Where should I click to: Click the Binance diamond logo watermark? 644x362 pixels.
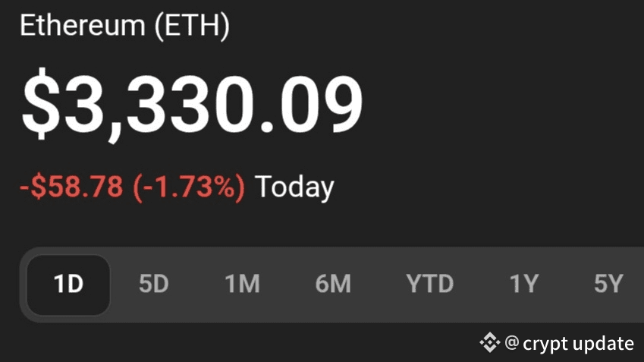coord(489,343)
